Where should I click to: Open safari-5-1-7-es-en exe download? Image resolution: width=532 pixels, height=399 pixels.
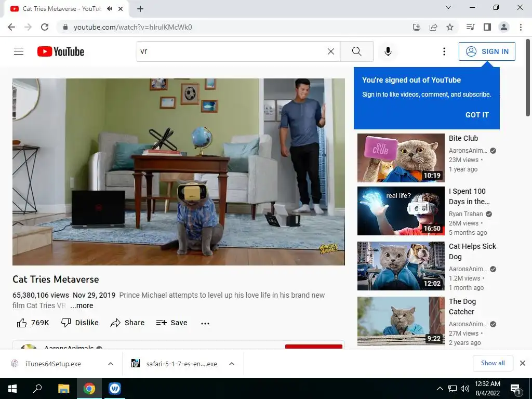(x=181, y=364)
